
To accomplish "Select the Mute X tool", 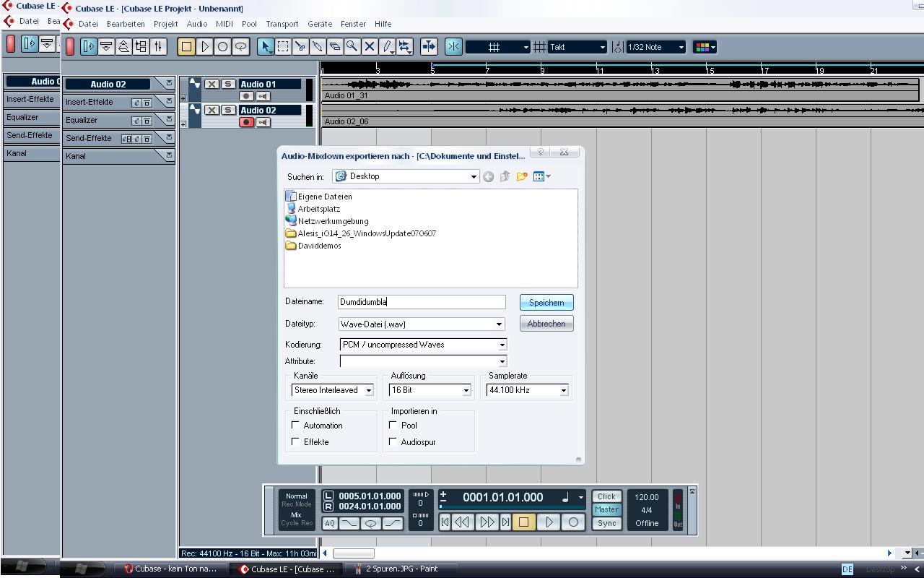I will point(370,47).
